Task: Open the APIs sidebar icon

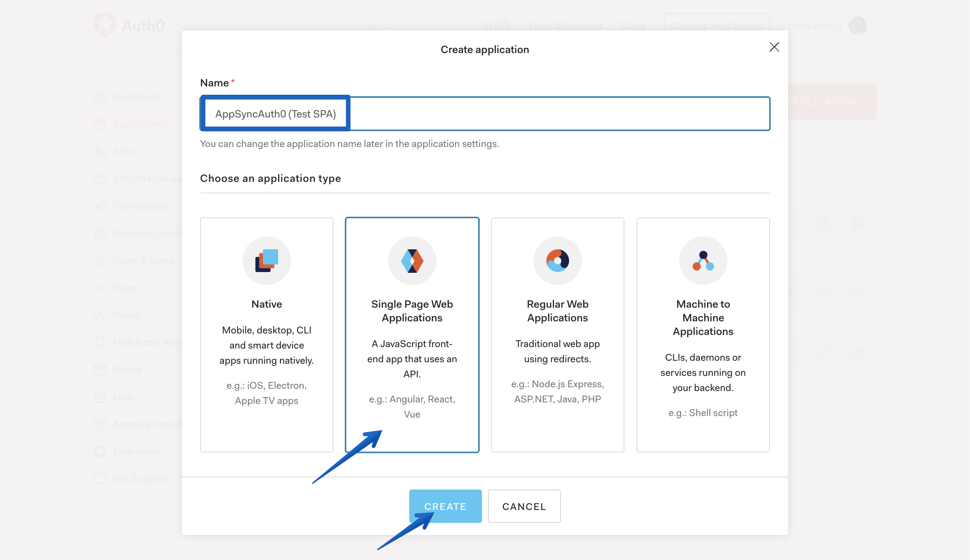Action: click(x=100, y=151)
